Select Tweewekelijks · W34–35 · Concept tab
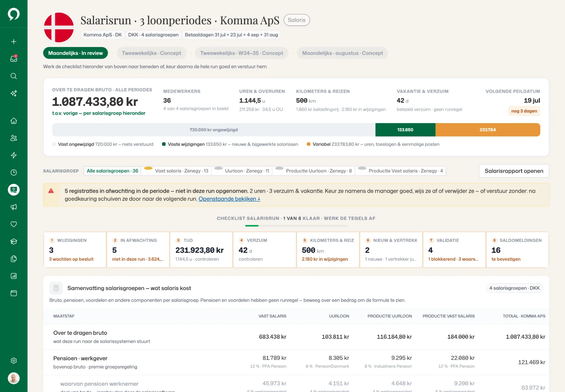The image size is (565, 392). [x=242, y=53]
